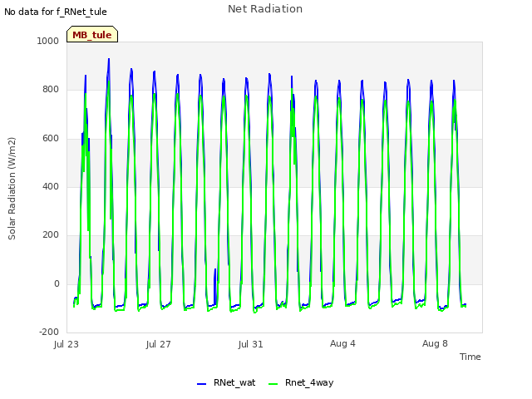Click the Jul 23 x-axis tick label
532x399 pixels.
66,344
